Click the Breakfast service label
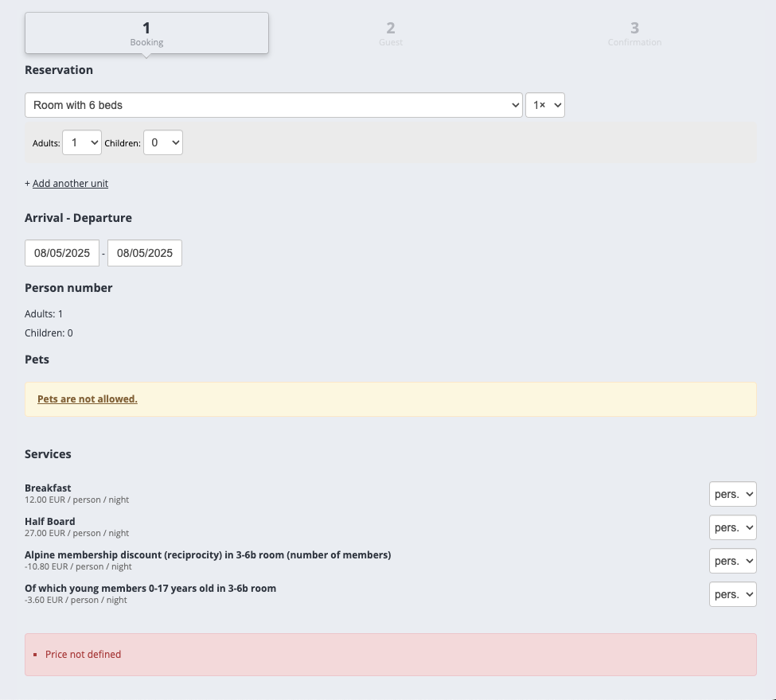The height and width of the screenshot is (700, 776). coord(48,488)
